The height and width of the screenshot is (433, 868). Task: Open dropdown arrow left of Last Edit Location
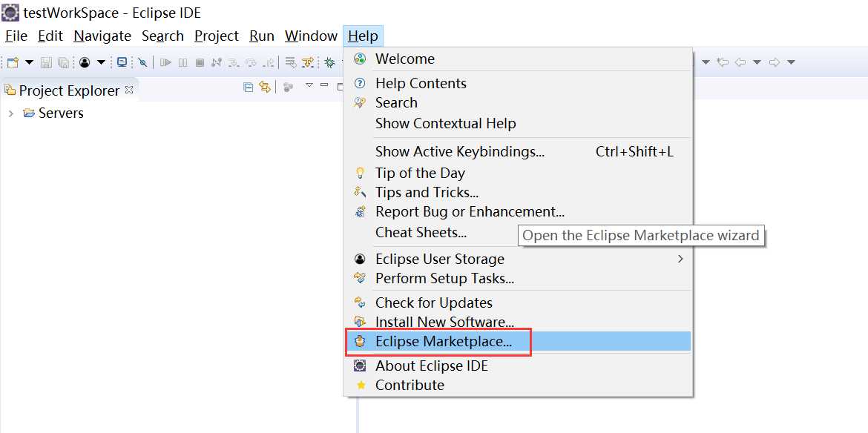tap(706, 62)
